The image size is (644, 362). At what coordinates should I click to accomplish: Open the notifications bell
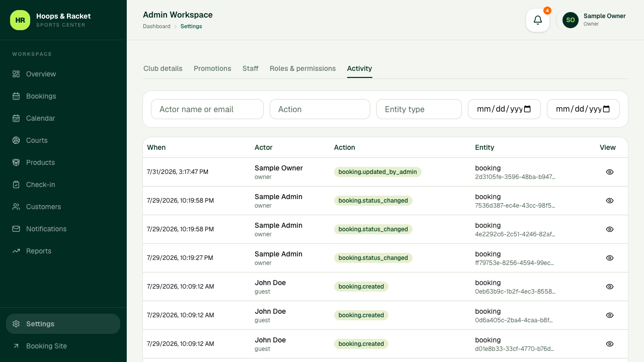tap(538, 20)
